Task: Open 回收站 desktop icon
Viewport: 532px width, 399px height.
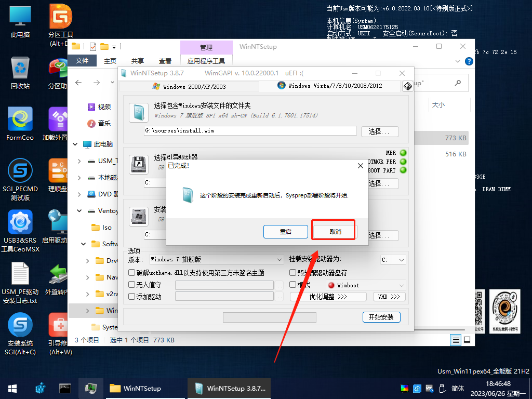Action: pos(20,73)
